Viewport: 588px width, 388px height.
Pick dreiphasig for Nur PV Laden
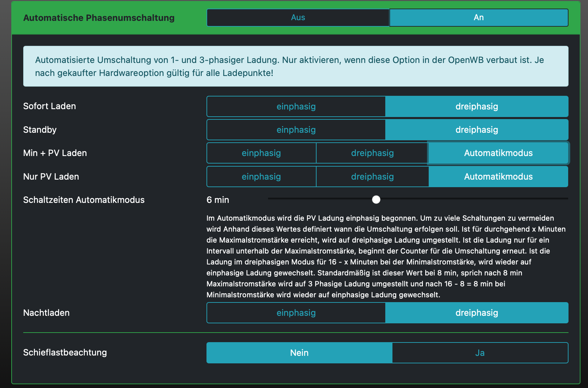point(372,177)
